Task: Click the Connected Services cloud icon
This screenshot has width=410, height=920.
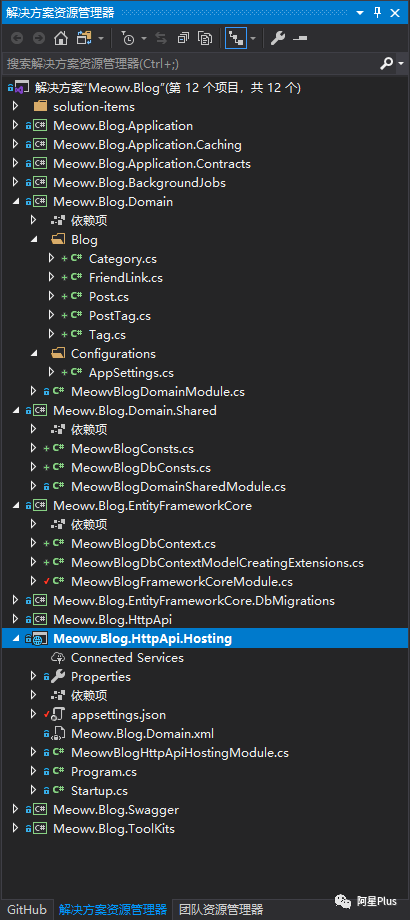Action: (x=58, y=658)
